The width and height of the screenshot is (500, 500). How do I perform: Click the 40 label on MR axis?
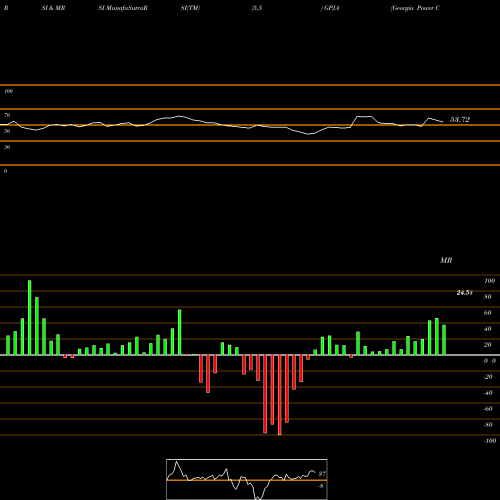pos(488,329)
